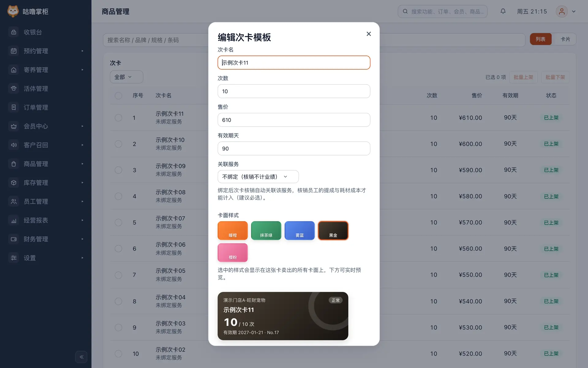This screenshot has width=588, height=368.
Task: Click the 批量上架 button
Action: pos(523,77)
